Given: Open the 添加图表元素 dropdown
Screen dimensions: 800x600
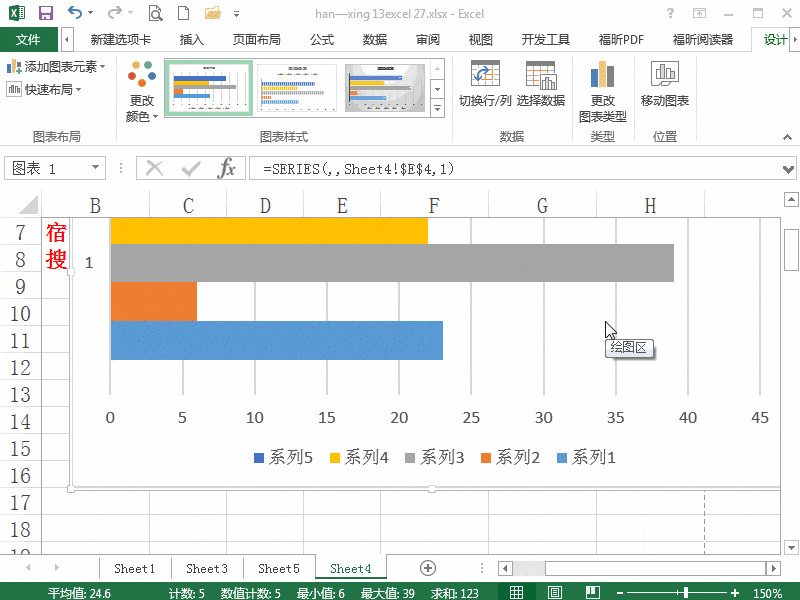Looking at the screenshot, I should click(x=57, y=67).
